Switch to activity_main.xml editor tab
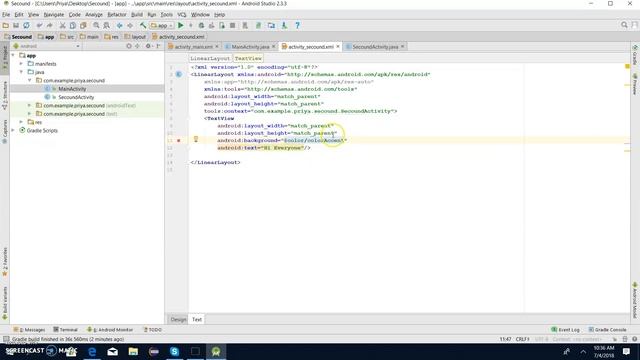This screenshot has width=640, height=360. point(193,47)
